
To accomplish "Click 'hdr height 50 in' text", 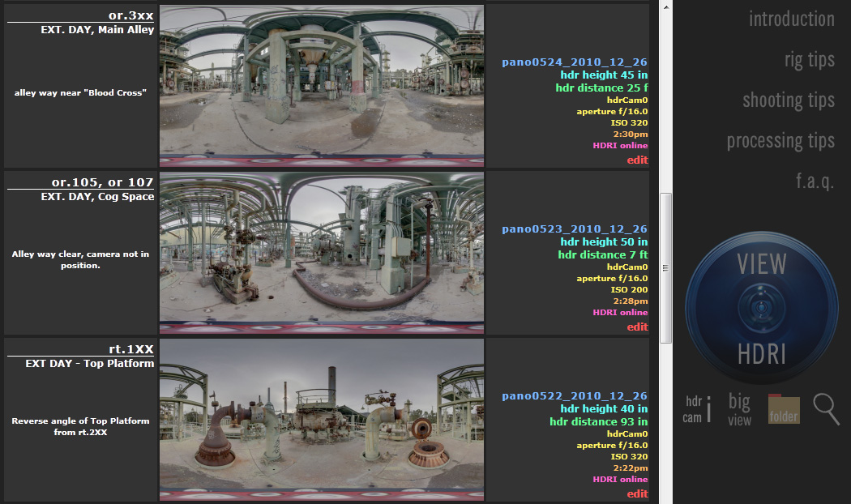I will pos(604,242).
